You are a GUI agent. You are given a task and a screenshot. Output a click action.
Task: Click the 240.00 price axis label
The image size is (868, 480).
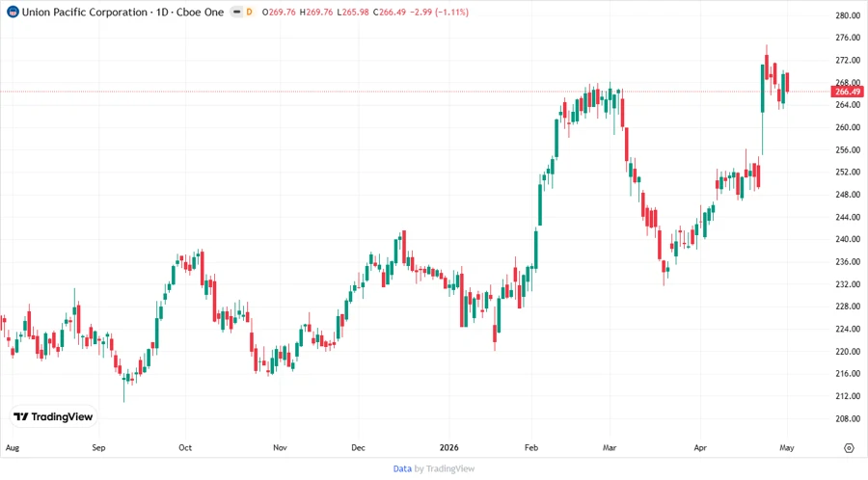pos(848,239)
